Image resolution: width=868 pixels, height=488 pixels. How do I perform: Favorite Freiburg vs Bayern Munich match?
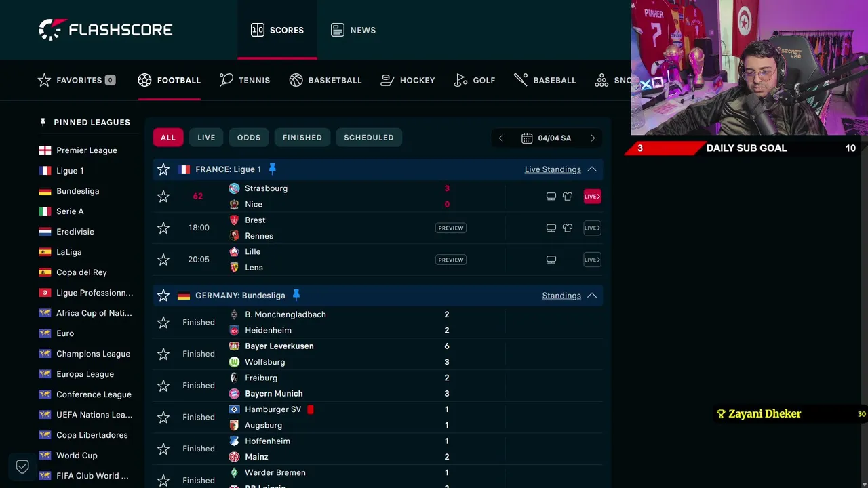pyautogui.click(x=163, y=386)
